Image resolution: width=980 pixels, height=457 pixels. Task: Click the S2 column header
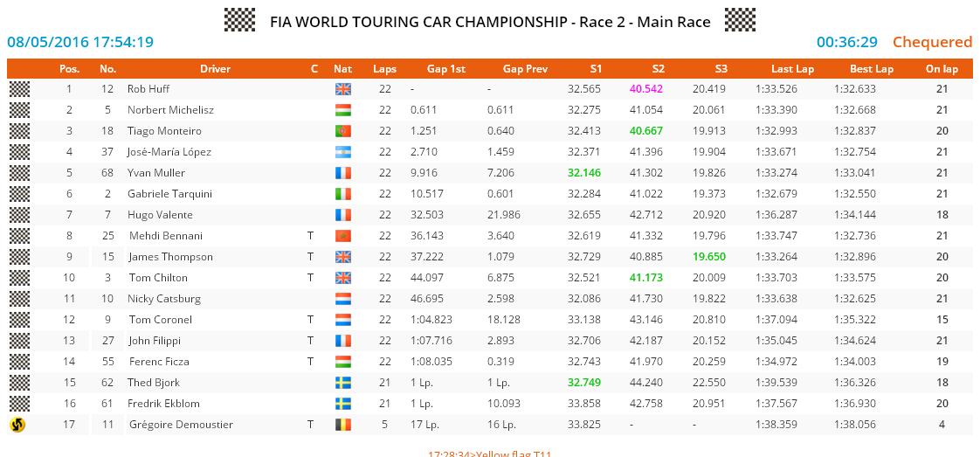pyautogui.click(x=658, y=69)
